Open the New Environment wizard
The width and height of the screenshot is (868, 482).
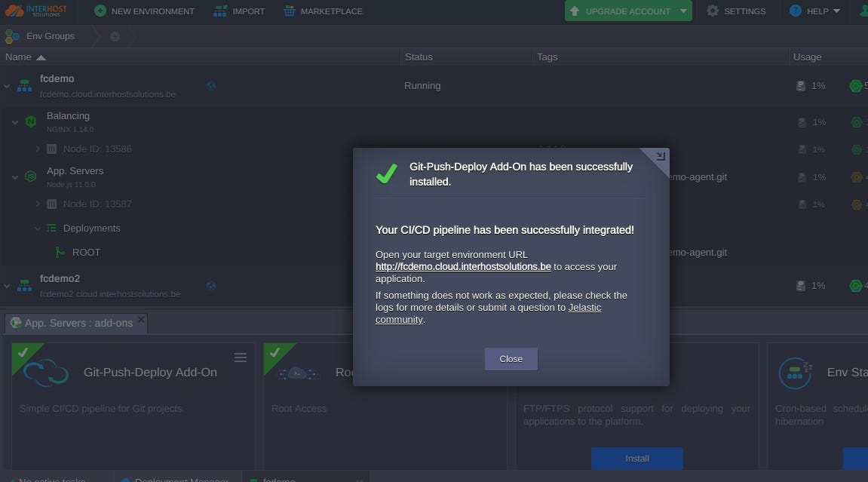point(144,11)
